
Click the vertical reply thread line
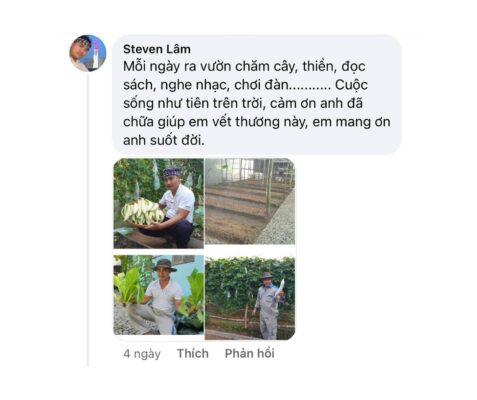click(x=88, y=220)
